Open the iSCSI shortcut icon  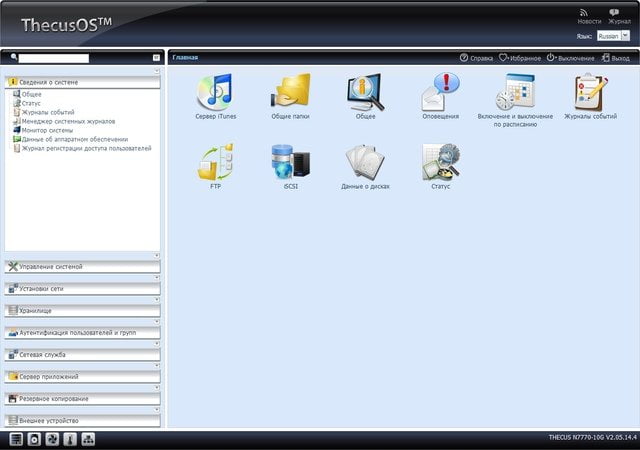(290, 162)
